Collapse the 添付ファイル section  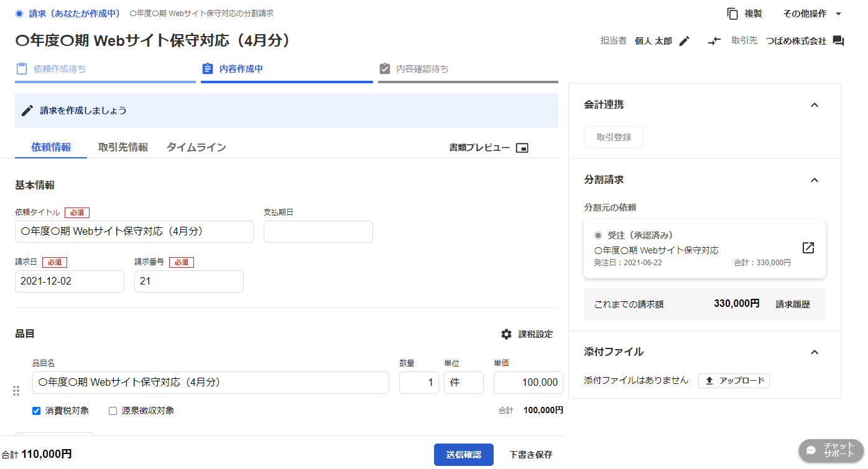[x=815, y=352]
